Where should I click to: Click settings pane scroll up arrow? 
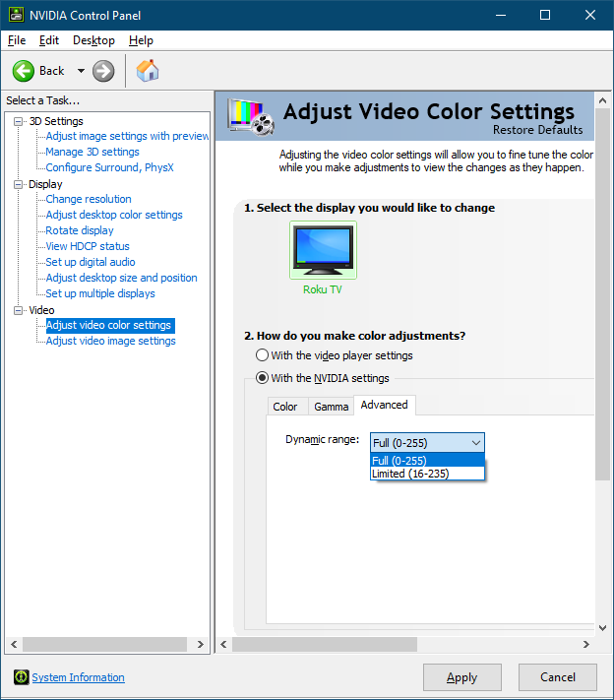click(602, 100)
